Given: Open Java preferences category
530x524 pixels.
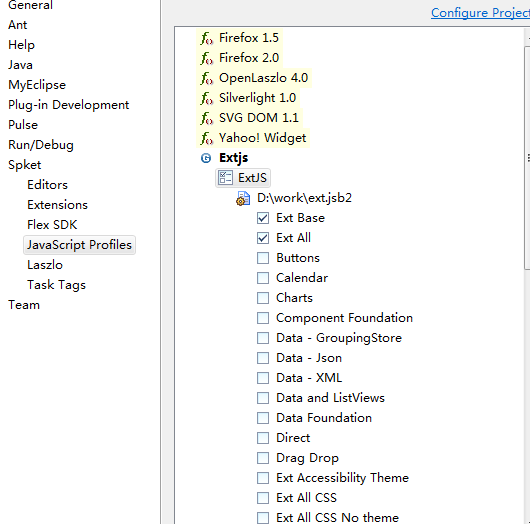Looking at the screenshot, I should click(20, 65).
